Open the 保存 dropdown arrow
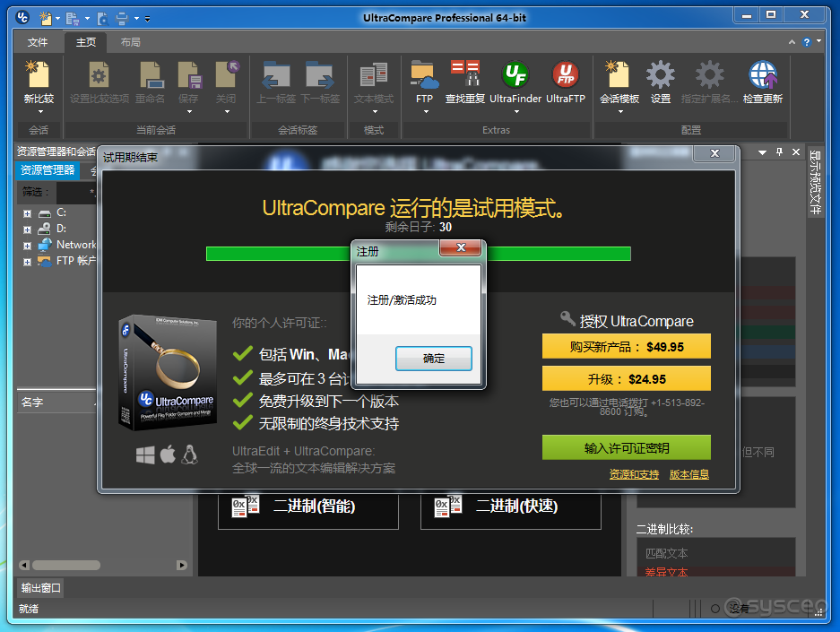 click(x=189, y=112)
